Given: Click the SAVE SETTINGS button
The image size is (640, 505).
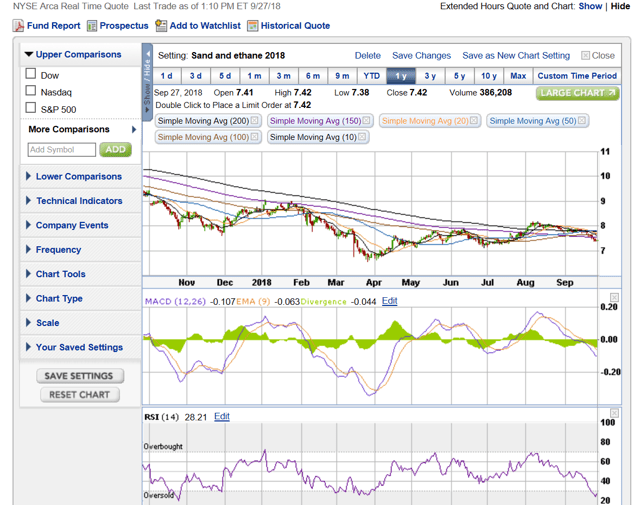Looking at the screenshot, I should 80,376.
